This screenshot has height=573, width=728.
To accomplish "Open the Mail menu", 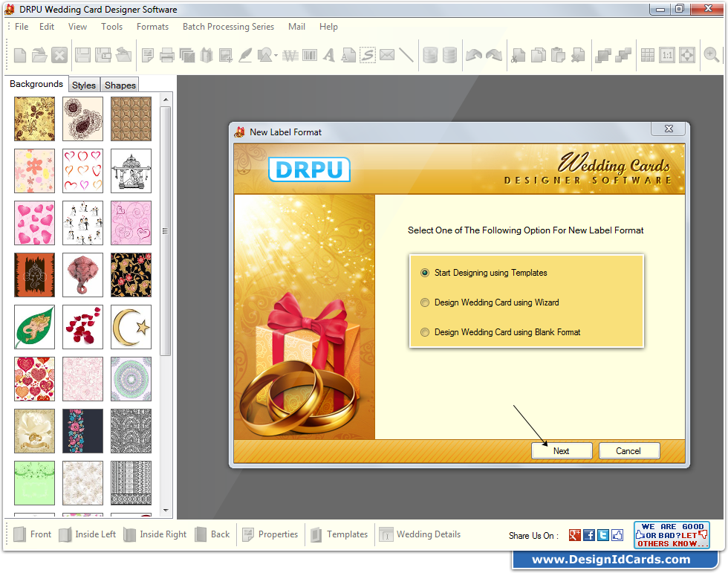I will (296, 27).
